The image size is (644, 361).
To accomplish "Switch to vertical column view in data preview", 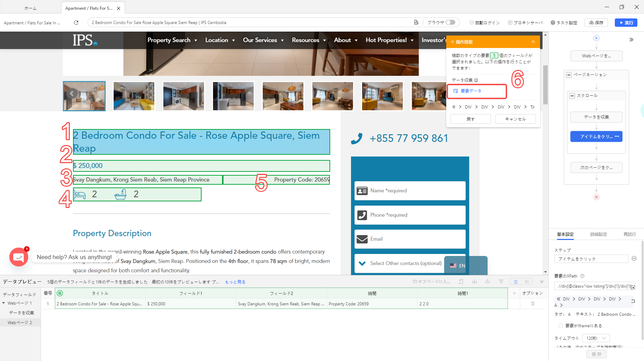I will (527, 282).
